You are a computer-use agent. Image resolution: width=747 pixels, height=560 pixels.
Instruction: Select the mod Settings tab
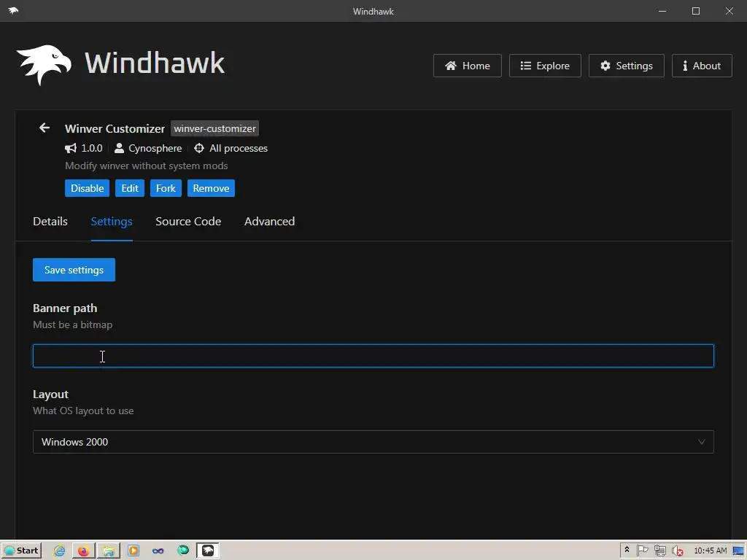click(x=112, y=222)
